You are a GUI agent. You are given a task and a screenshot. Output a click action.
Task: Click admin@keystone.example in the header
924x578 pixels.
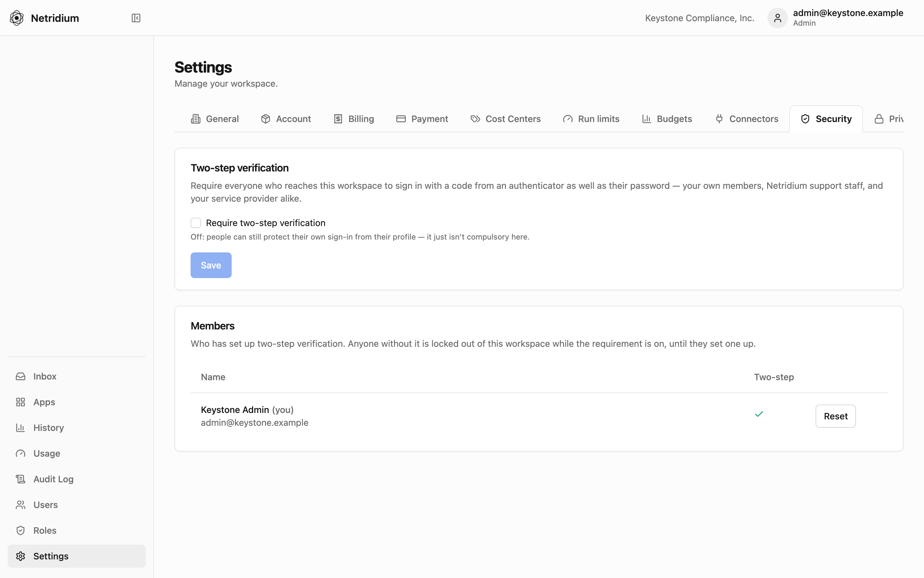click(848, 13)
